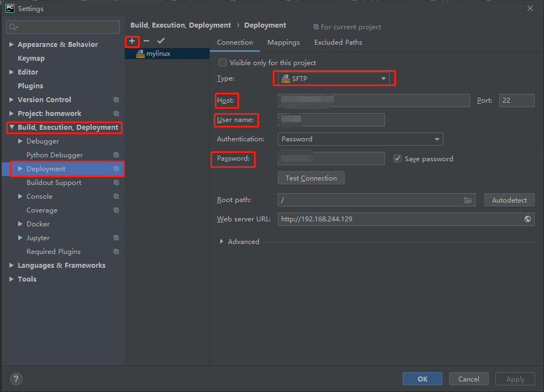The width and height of the screenshot is (544, 392).
Task: Open the Type SFTP dropdown
Action: pos(334,79)
